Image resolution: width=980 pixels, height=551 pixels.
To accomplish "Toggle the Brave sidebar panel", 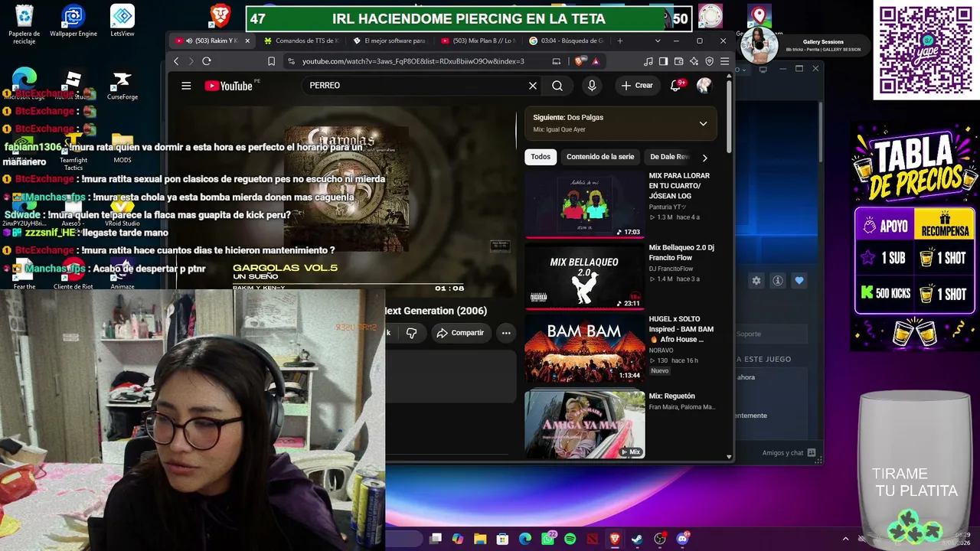I will [x=663, y=61].
